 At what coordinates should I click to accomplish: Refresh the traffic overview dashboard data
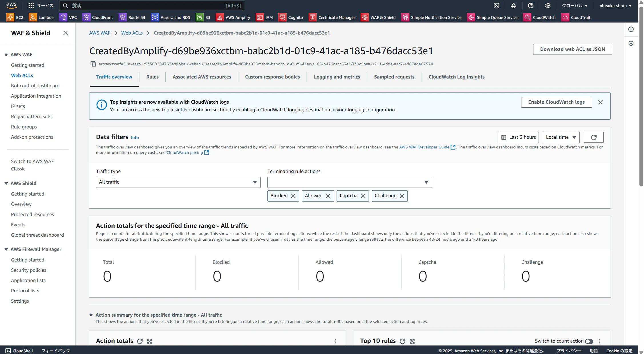[594, 137]
